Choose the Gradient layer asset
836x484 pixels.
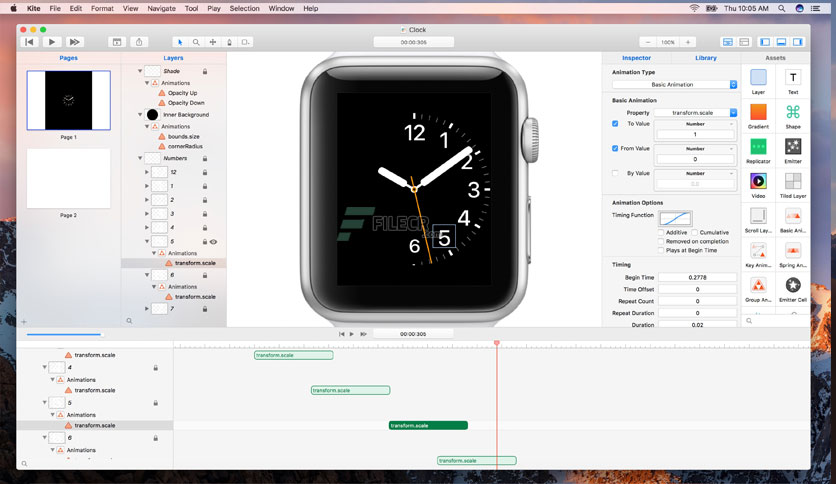758,112
